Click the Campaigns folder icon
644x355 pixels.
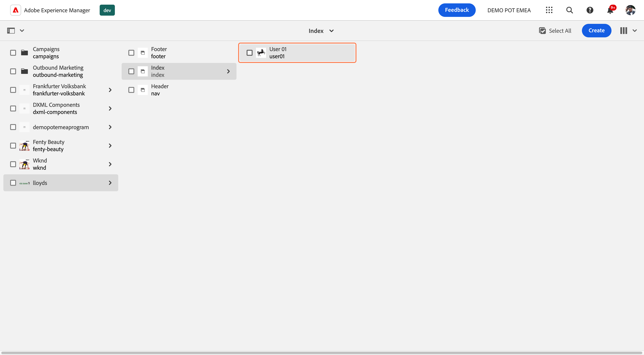[x=24, y=53]
